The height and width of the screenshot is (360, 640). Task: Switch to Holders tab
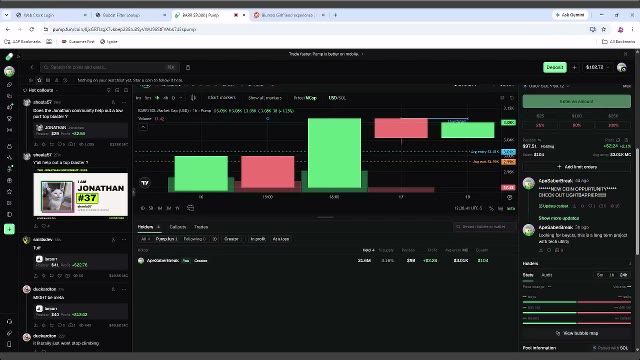(149, 227)
